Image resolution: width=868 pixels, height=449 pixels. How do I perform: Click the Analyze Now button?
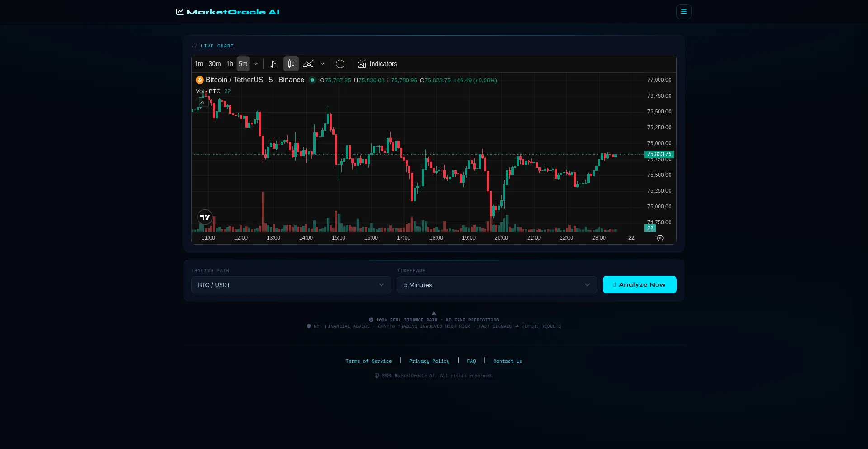tap(639, 285)
